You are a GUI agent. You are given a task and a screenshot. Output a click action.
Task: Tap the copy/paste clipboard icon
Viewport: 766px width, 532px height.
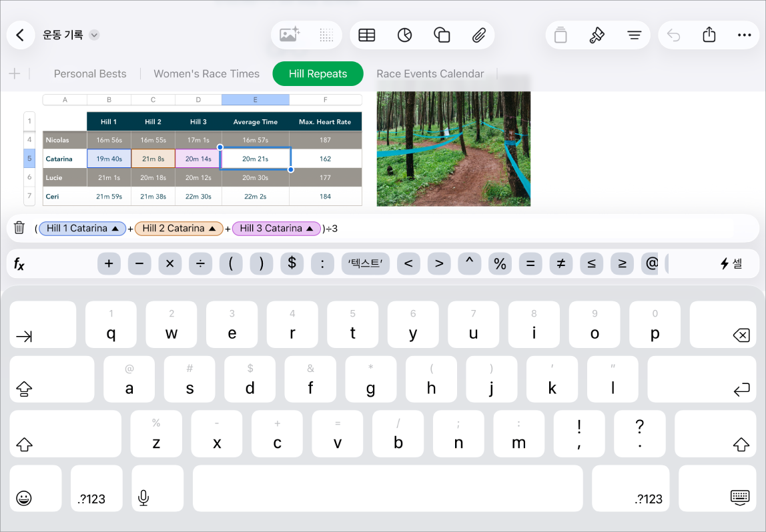(560, 35)
